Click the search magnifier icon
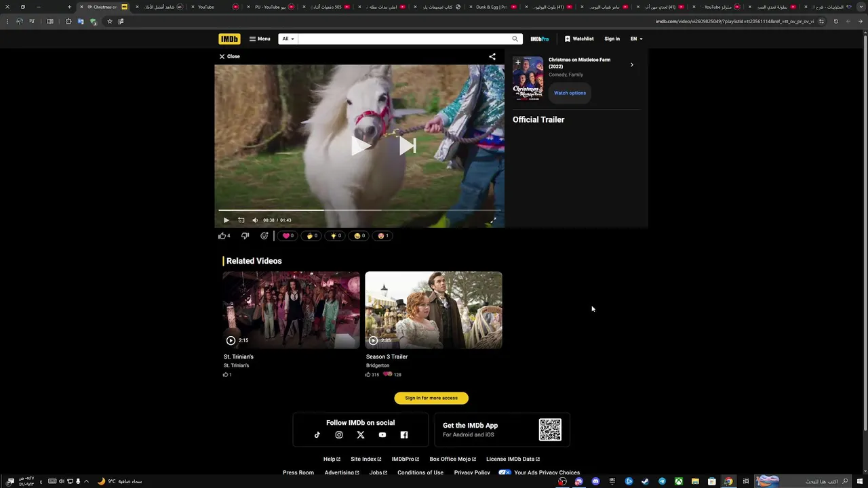The image size is (868, 488). tap(515, 39)
